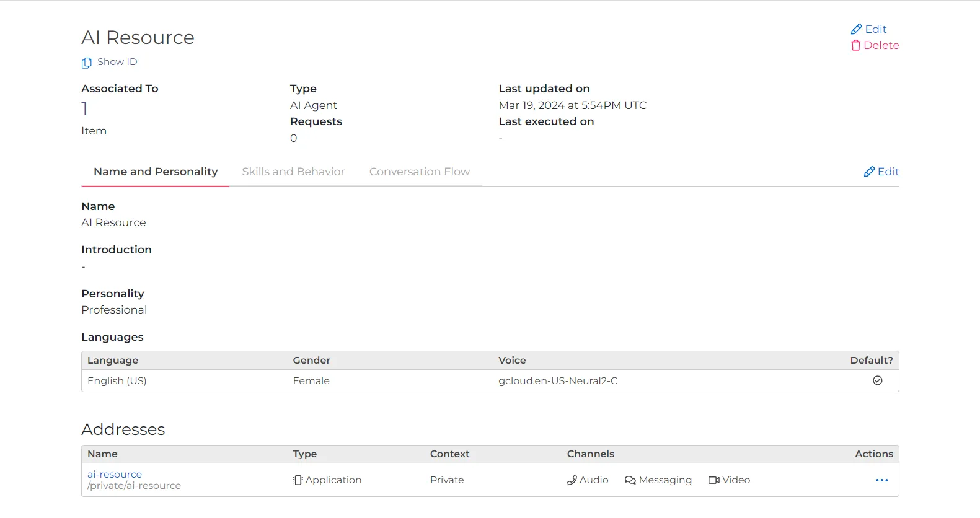Click the Associated To count 1
Viewport: 980px width, 518px height.
[x=85, y=109]
